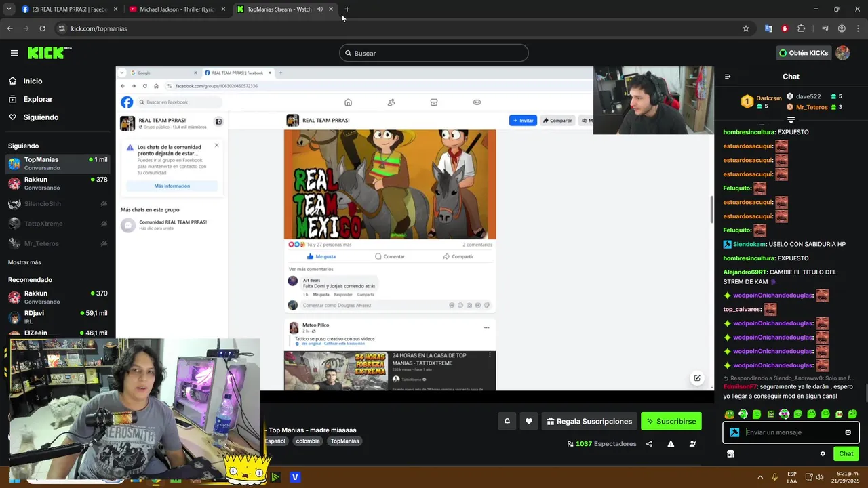Open chat settings gear
868x488 pixels.
tap(823, 454)
